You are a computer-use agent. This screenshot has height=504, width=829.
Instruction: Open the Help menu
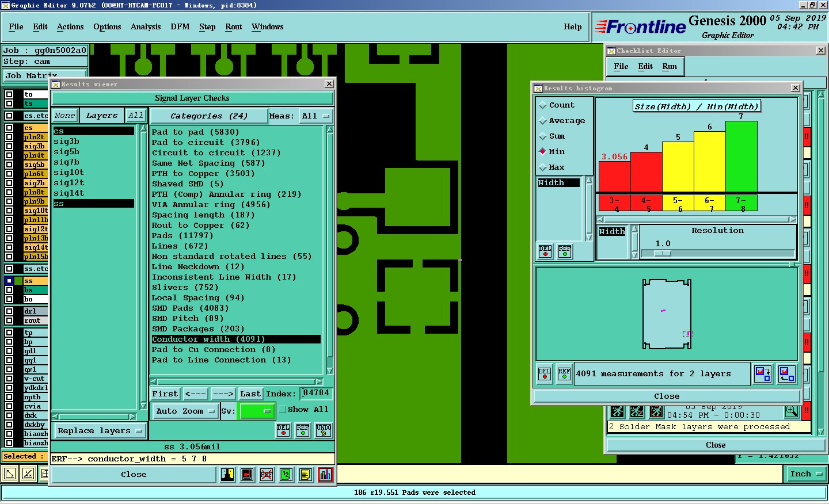coord(573,26)
